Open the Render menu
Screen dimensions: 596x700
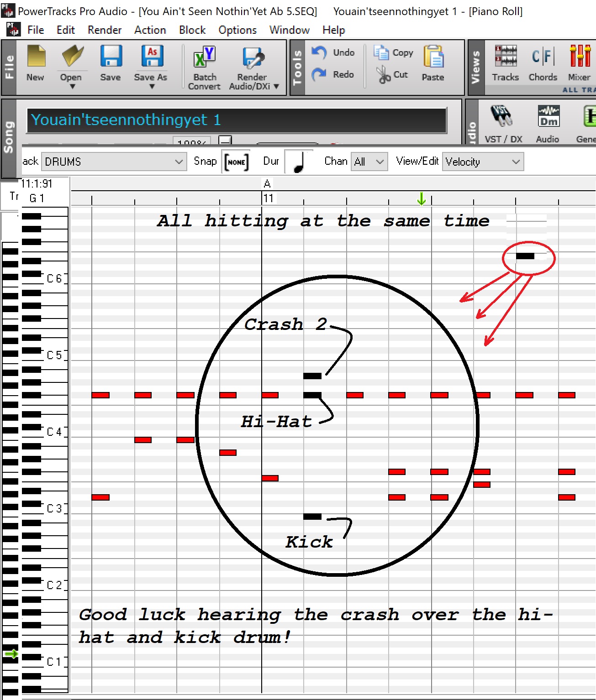pyautogui.click(x=105, y=30)
